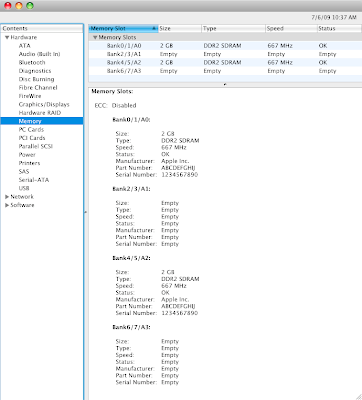The width and height of the screenshot is (362, 400).
Task: Open the Bluetooth hardware section
Action: click(x=32, y=62)
